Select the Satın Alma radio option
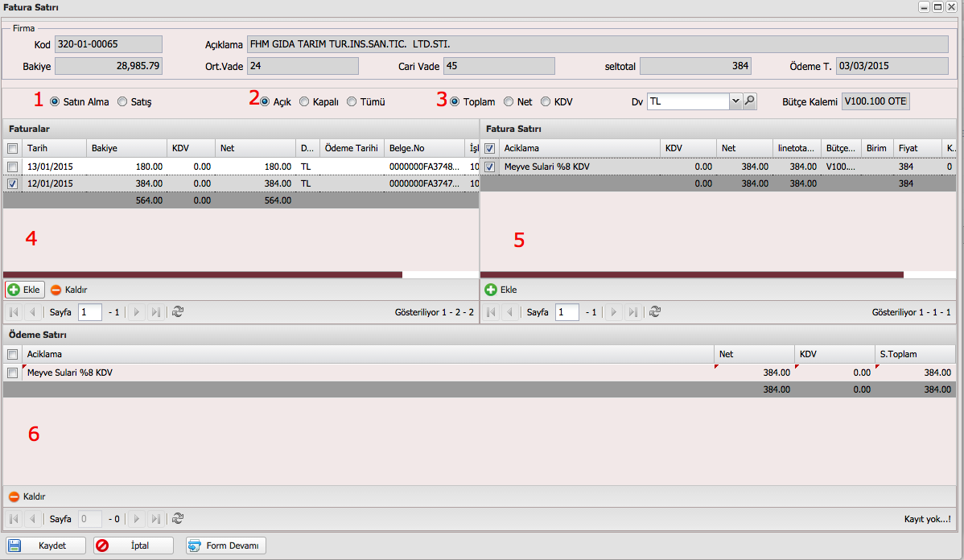 pos(55,101)
